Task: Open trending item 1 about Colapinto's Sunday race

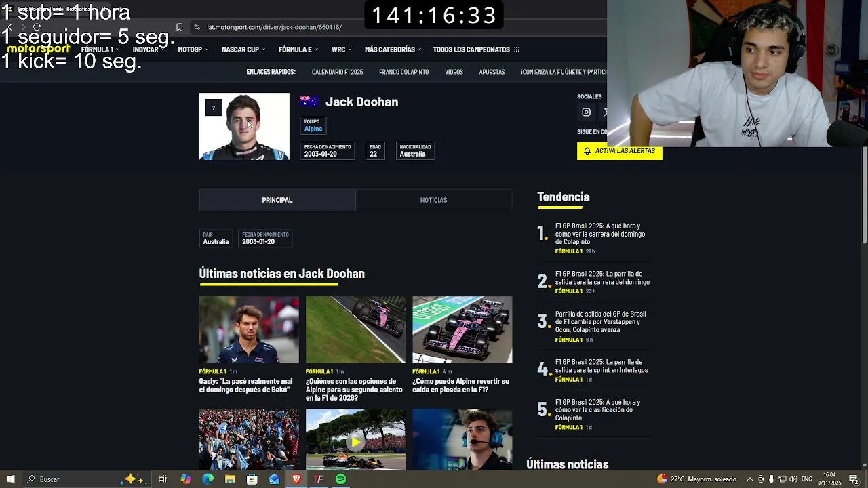Action: pyautogui.click(x=600, y=234)
